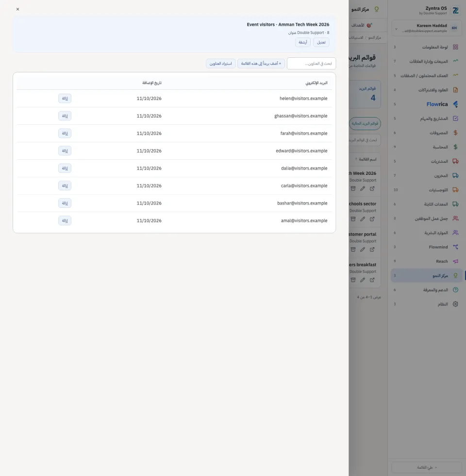Sort background table by اسم القائمة column
The width and height of the screenshot is (466, 476).
pyautogui.click(x=366, y=159)
